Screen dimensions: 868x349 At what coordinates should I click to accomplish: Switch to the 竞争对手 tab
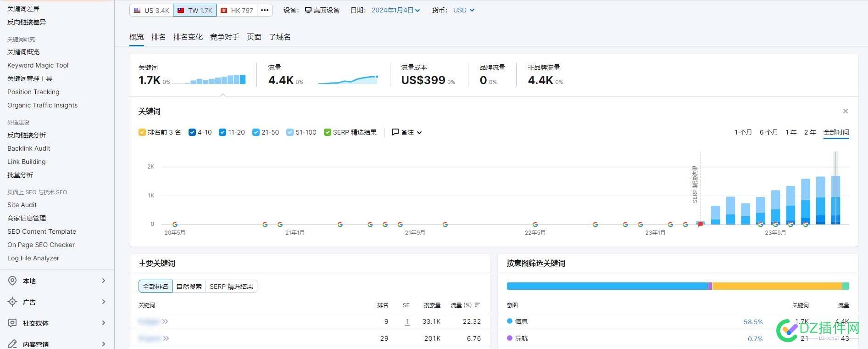pos(224,37)
